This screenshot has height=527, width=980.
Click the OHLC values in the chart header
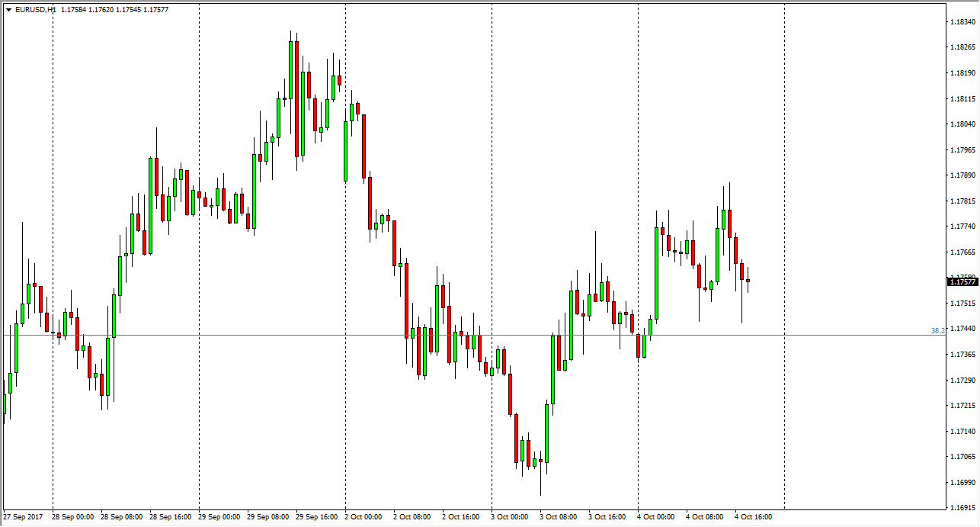pyautogui.click(x=113, y=10)
